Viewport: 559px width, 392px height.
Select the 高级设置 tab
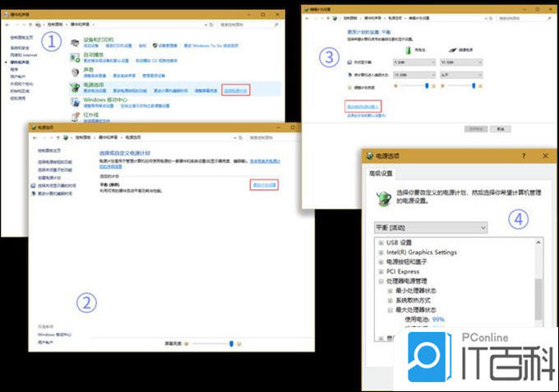[381, 173]
